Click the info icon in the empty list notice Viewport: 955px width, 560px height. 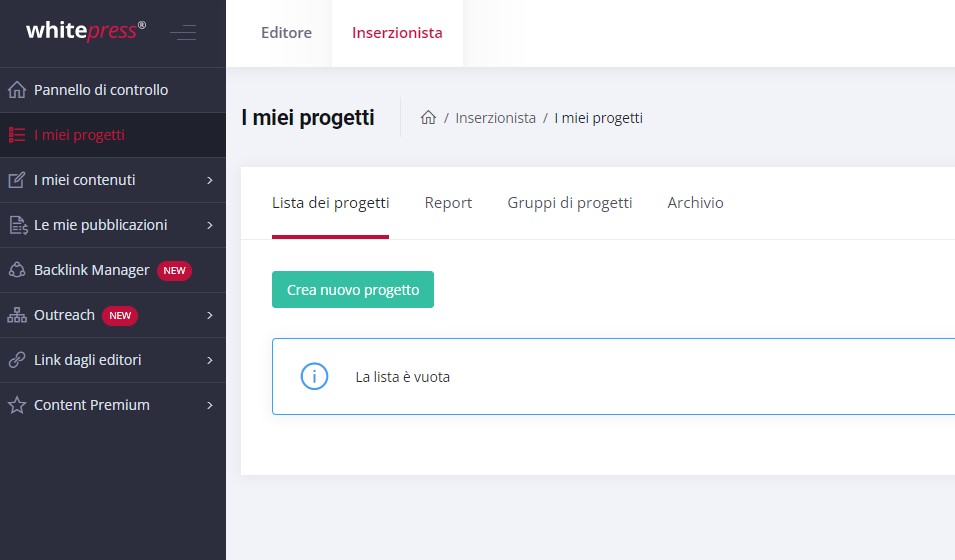click(x=314, y=377)
